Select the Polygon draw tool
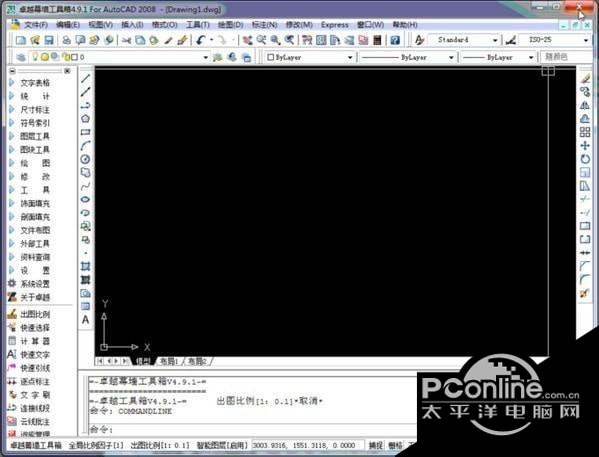Screen dimensions: 599x457 coord(85,119)
